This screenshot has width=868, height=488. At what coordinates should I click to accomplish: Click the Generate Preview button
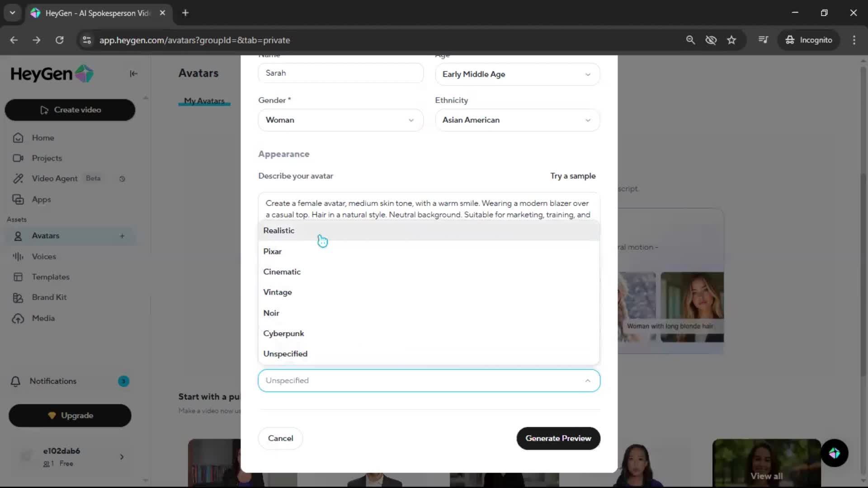point(558,438)
